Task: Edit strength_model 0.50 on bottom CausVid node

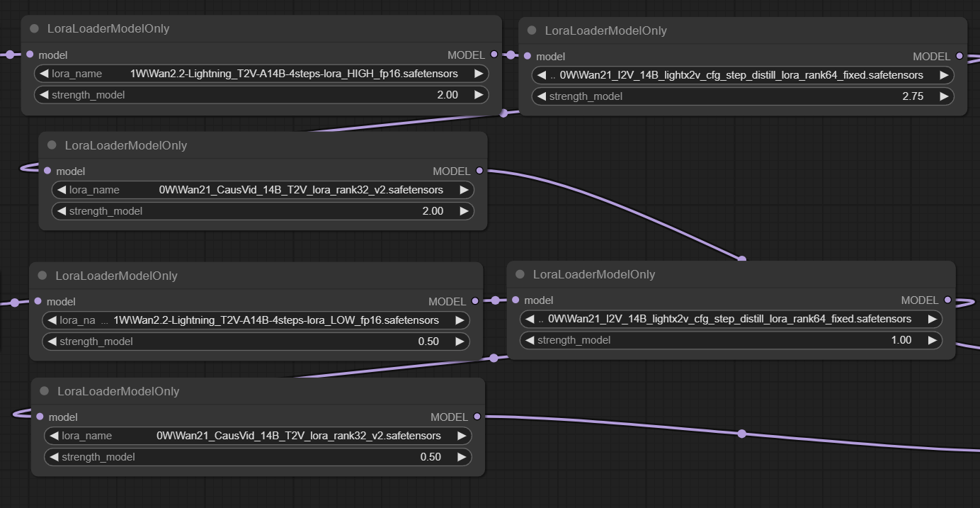Action: pos(258,457)
